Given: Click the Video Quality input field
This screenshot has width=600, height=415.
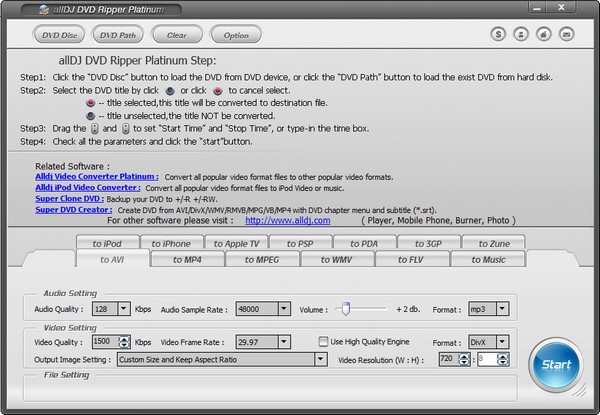Looking at the screenshot, I should 105,341.
